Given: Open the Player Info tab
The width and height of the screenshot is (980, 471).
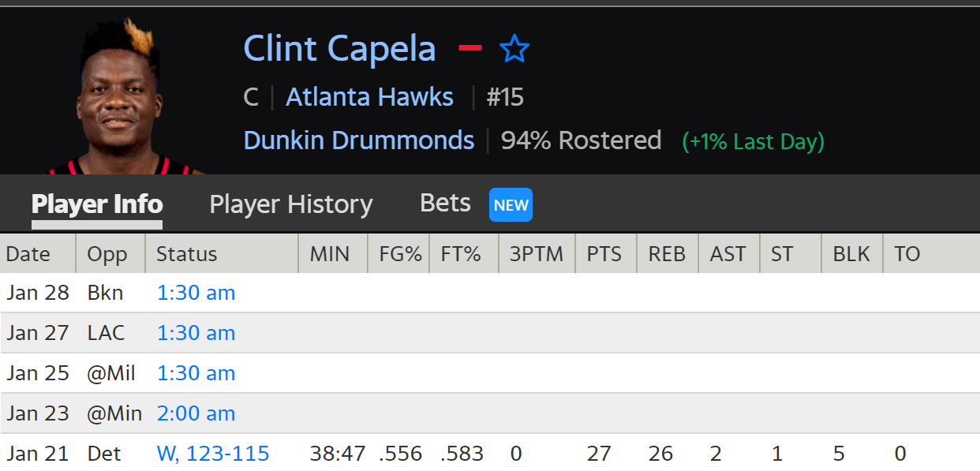Looking at the screenshot, I should 97,205.
